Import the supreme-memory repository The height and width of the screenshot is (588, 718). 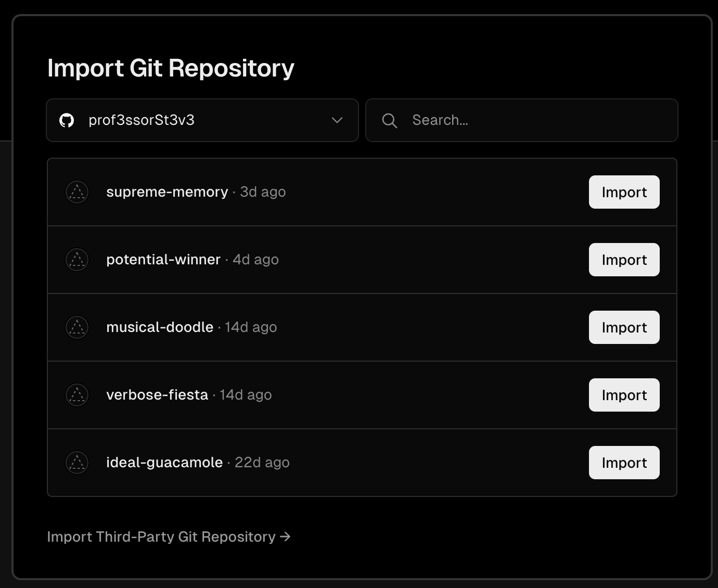coord(624,192)
